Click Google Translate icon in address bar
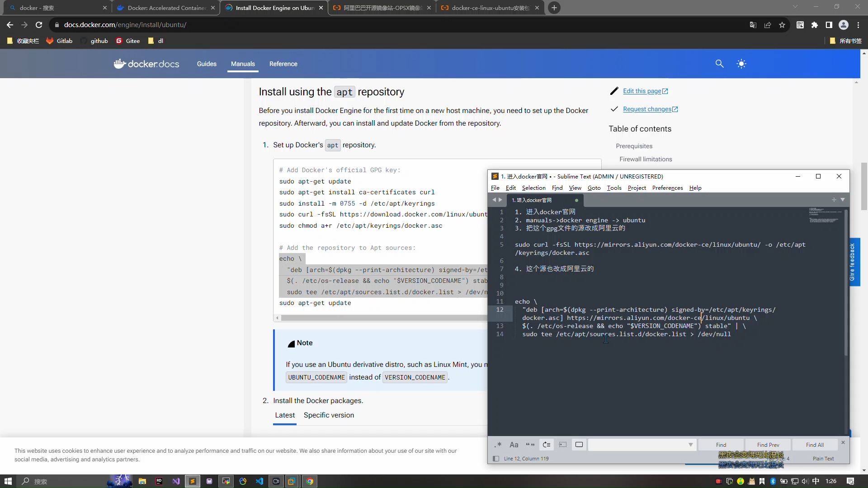 [x=753, y=25]
